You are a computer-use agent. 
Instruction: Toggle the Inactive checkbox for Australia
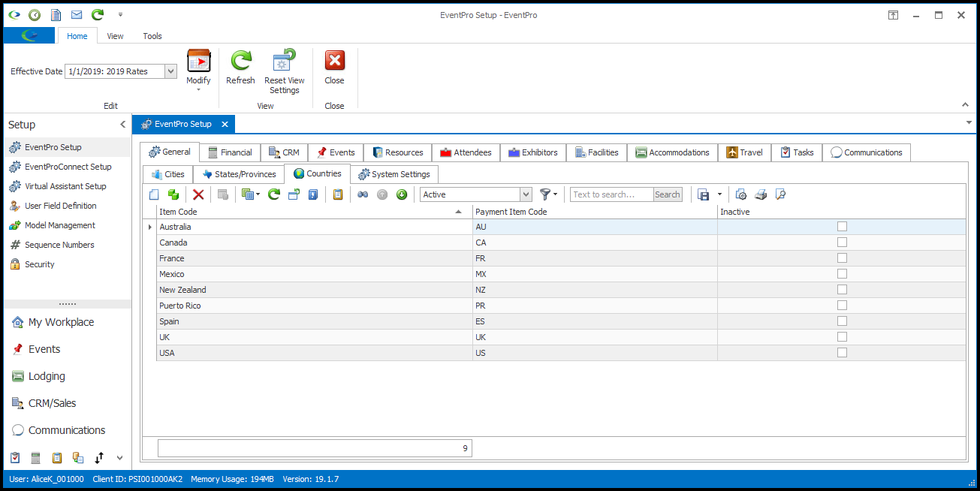[842, 227]
